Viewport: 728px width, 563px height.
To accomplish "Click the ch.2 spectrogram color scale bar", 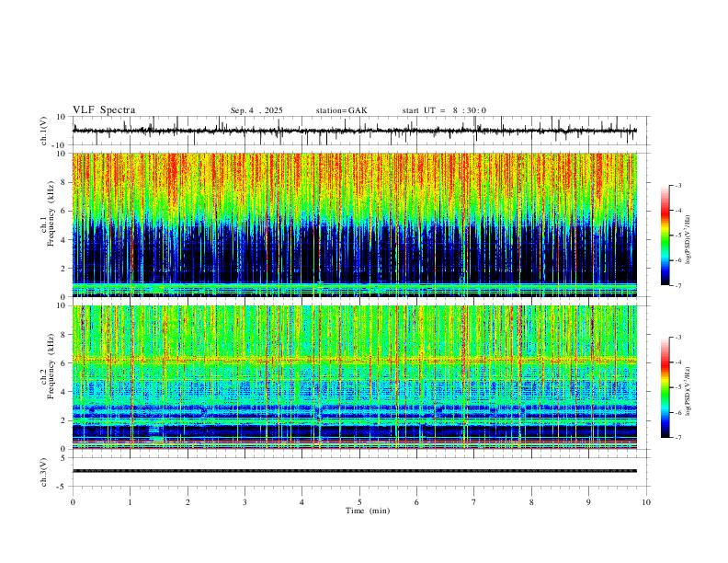I will (x=665, y=387).
